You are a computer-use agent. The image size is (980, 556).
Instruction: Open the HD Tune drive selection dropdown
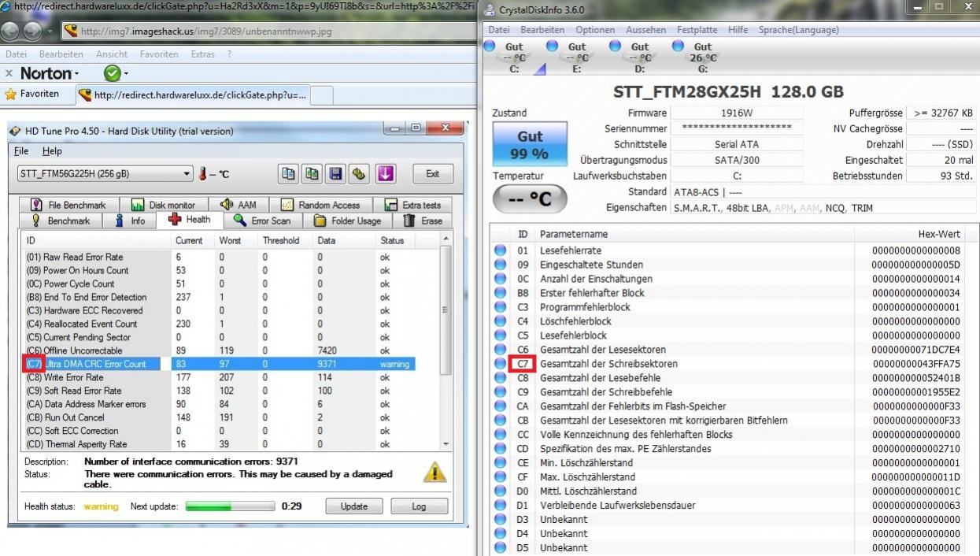(187, 173)
